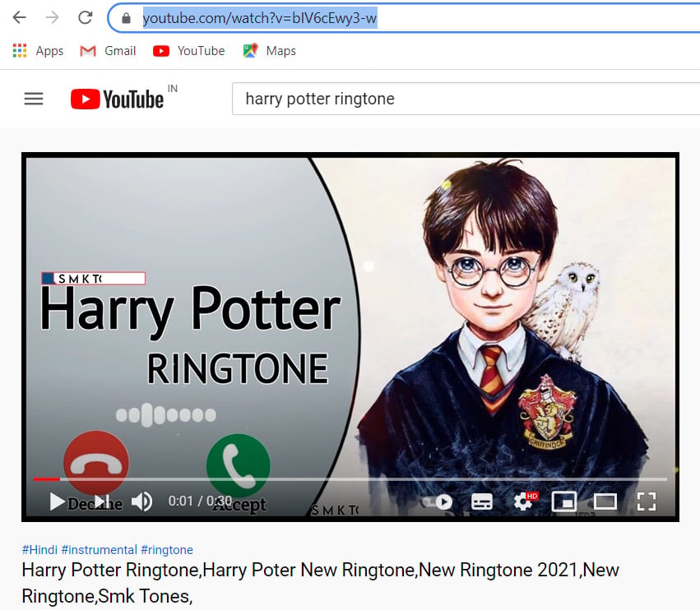Go back with the browser back arrow

tap(19, 18)
